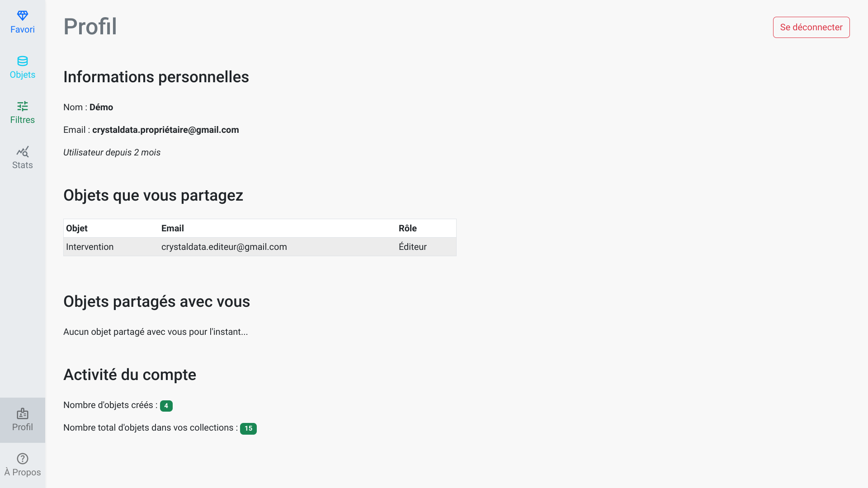Click the Activité du compte heading
The image size is (868, 488).
click(130, 375)
